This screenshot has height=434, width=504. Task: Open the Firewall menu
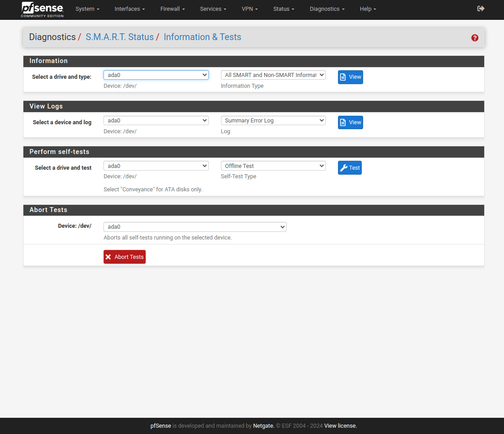pos(172,9)
